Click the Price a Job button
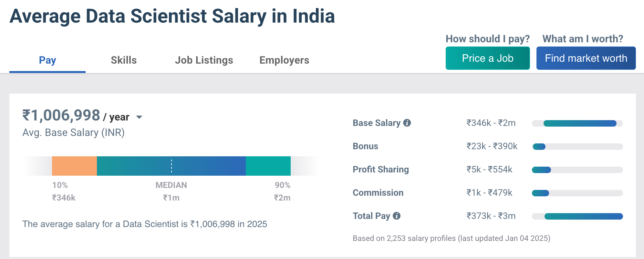The width and height of the screenshot is (644, 259). point(487,58)
